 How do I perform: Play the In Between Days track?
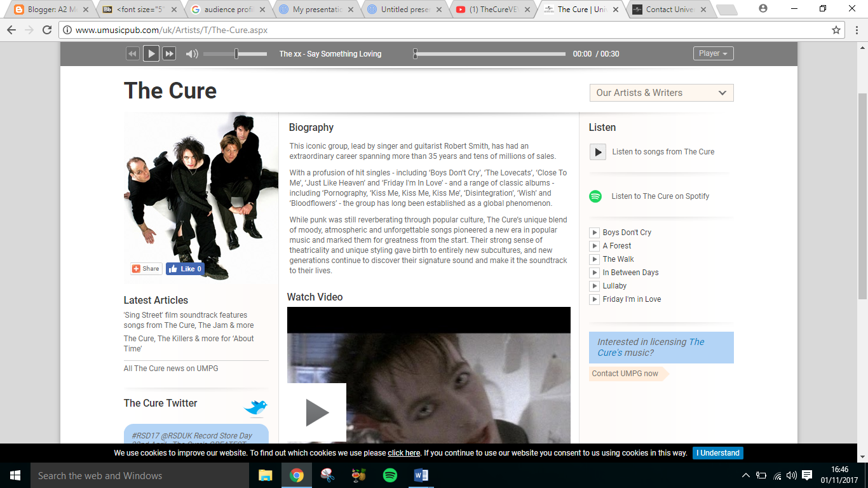tap(594, 273)
